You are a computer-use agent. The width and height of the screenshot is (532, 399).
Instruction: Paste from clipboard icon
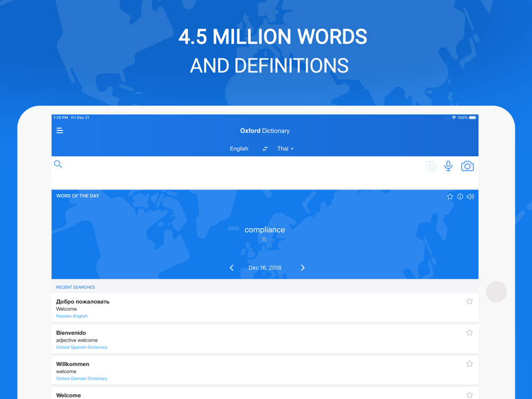[430, 166]
